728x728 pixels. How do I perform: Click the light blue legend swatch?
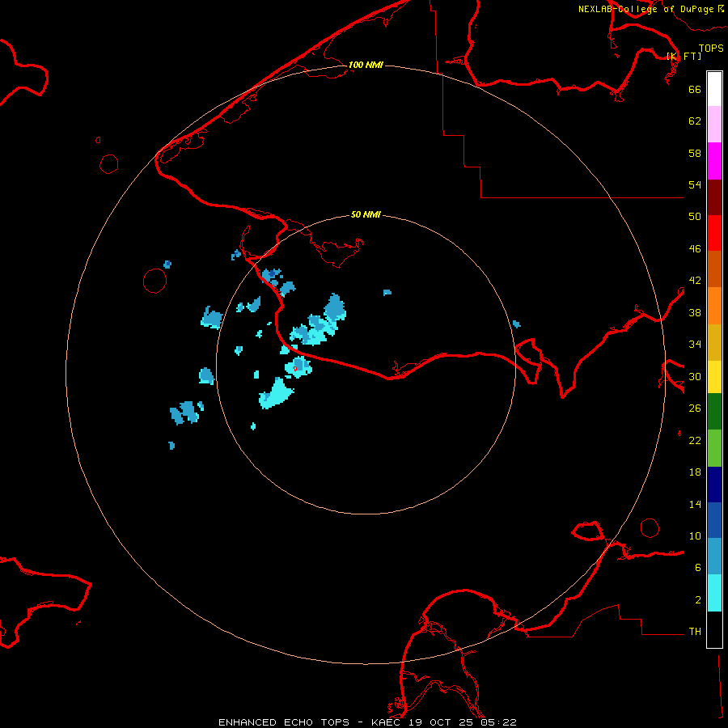pos(714,557)
